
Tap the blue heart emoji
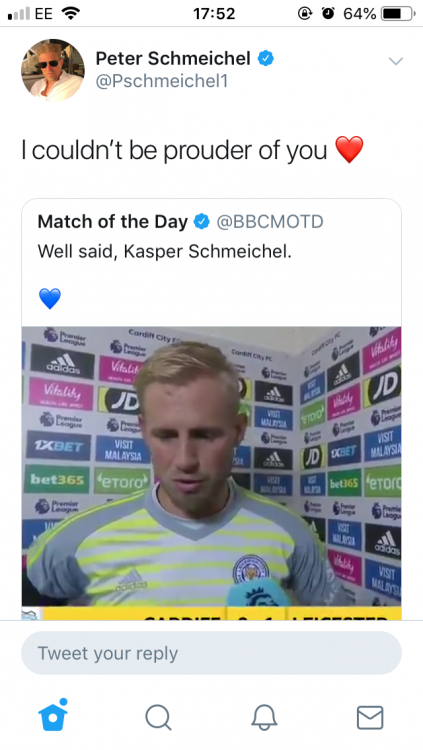50,298
